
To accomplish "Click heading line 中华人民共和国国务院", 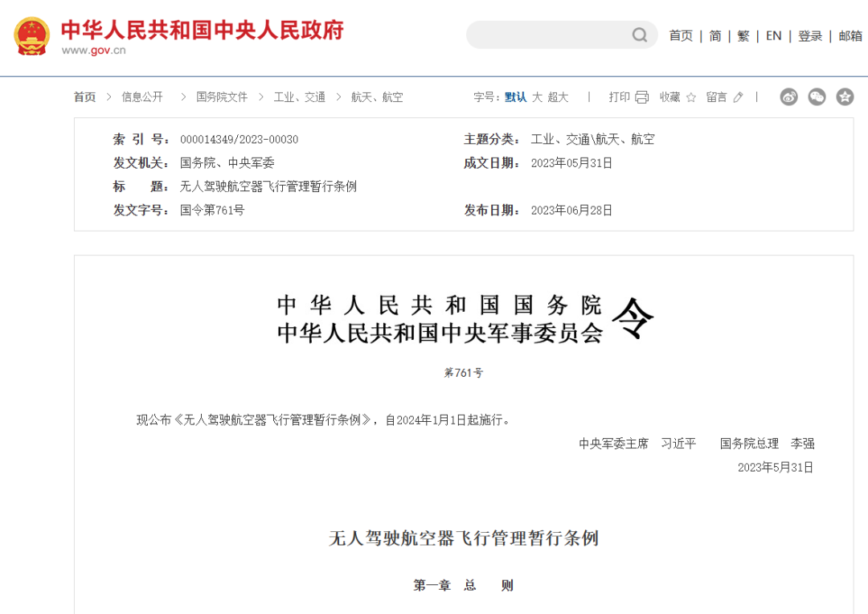I will click(440, 305).
